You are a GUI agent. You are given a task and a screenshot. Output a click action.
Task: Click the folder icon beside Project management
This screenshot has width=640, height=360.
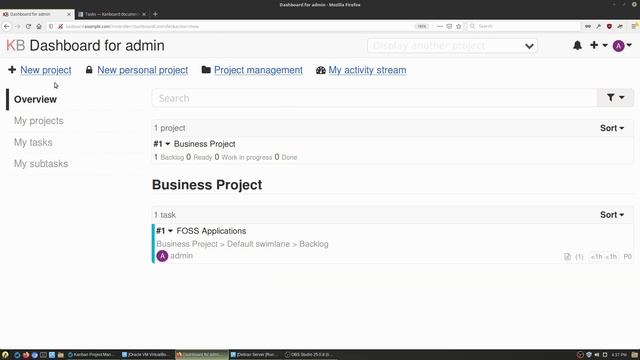coord(206,70)
